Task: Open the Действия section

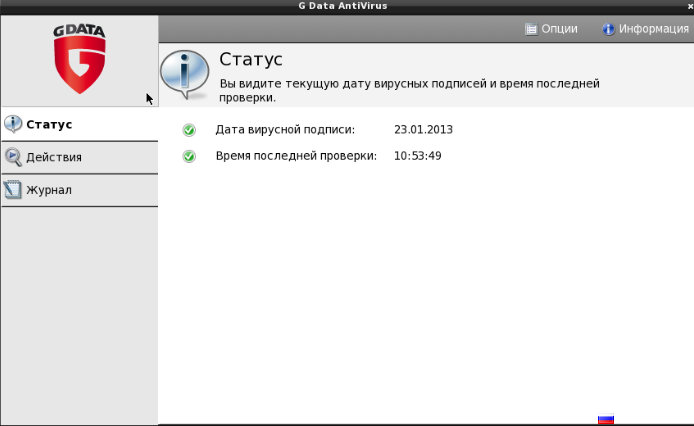Action: point(80,158)
